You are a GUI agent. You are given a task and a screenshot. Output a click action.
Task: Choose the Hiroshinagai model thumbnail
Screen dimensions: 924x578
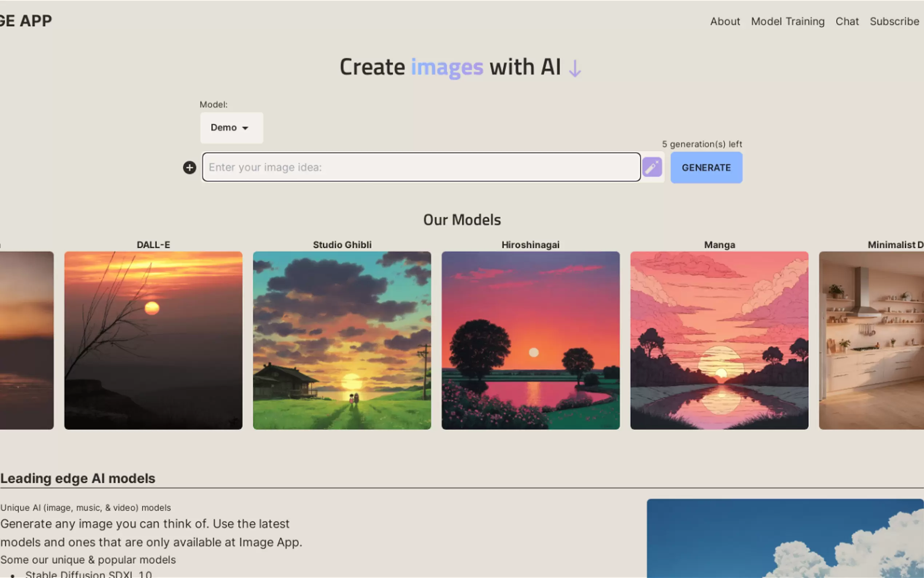[x=530, y=340]
